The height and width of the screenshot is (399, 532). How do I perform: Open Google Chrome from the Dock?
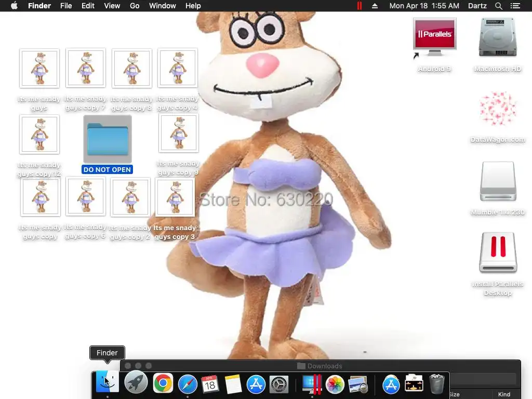(x=163, y=383)
